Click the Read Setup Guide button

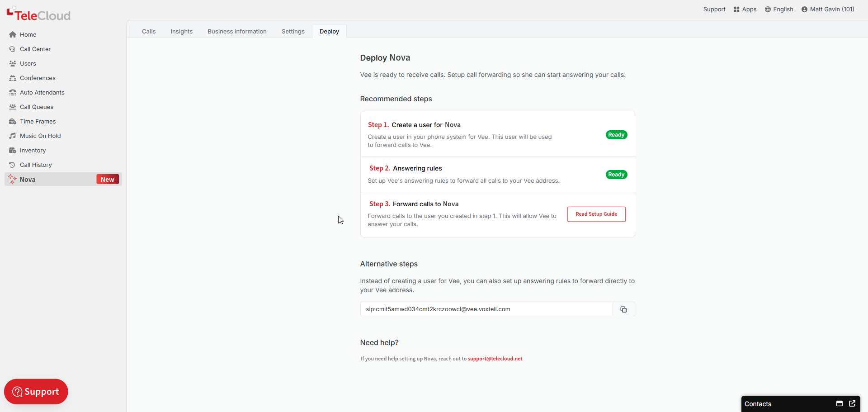point(596,214)
